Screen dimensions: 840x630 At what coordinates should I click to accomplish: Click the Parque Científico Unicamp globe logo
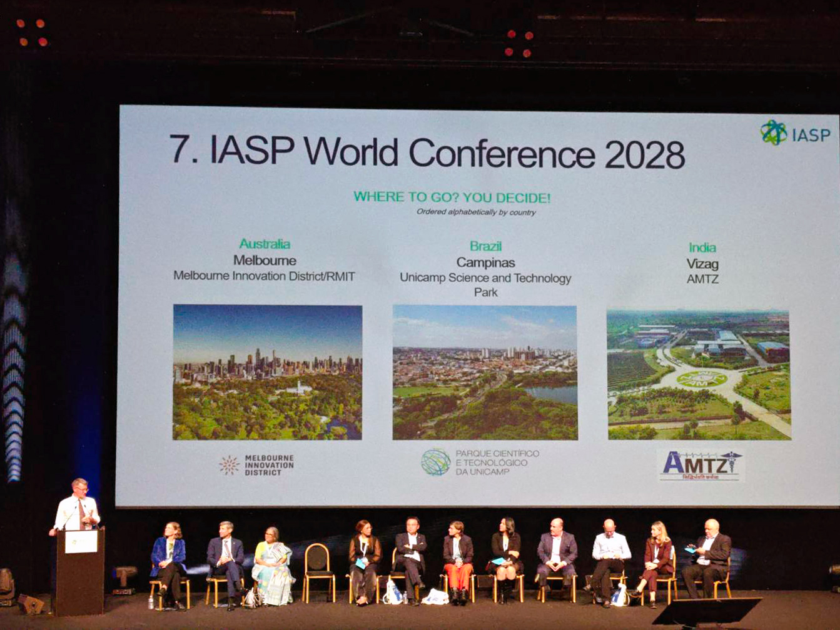(435, 462)
